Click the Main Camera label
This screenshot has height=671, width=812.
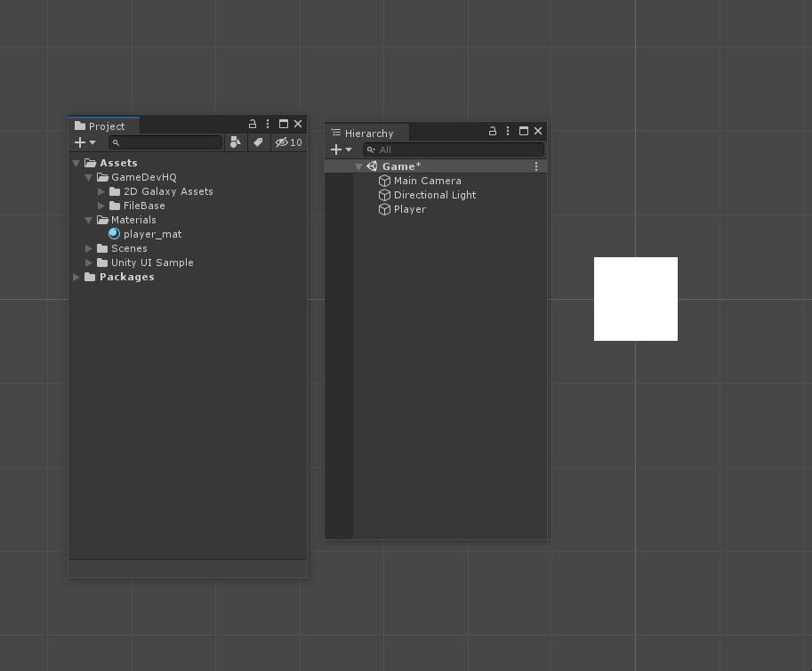click(427, 181)
